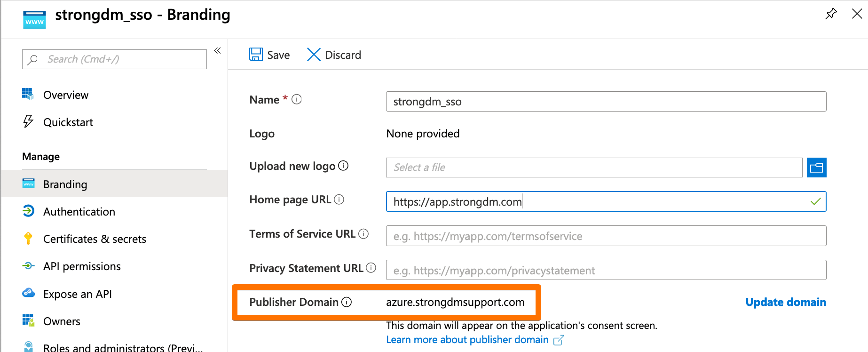
Task: Click the Terms of Service URL field
Action: coord(606,236)
